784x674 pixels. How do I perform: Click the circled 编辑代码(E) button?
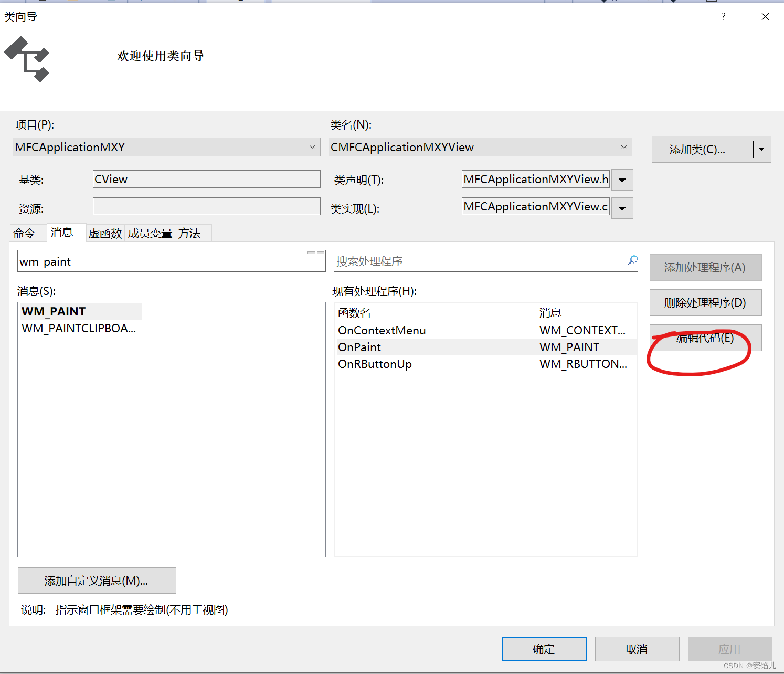pos(704,338)
